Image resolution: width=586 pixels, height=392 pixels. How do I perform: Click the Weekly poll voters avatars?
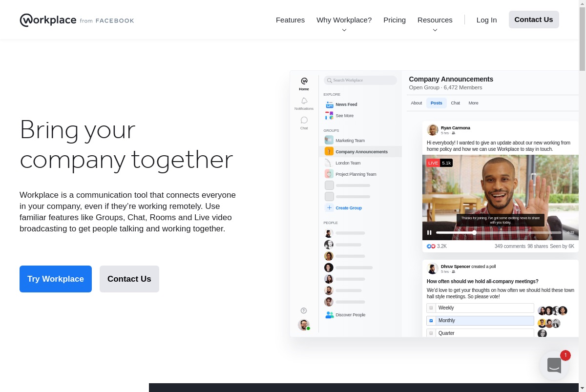(x=552, y=310)
